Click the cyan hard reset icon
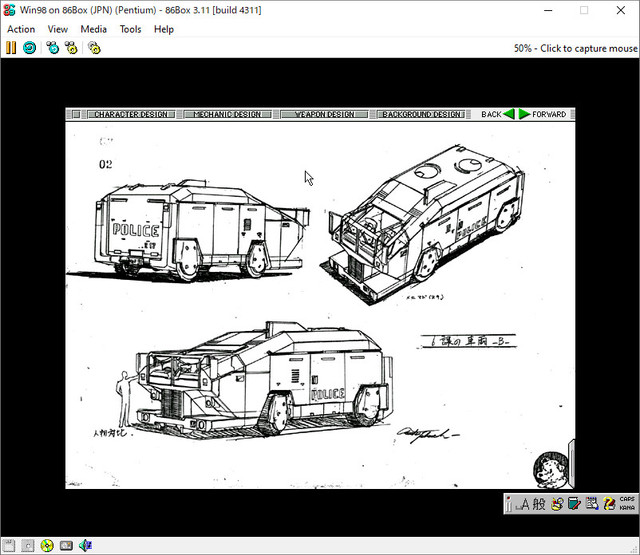The width and height of the screenshot is (640, 555). (x=29, y=48)
